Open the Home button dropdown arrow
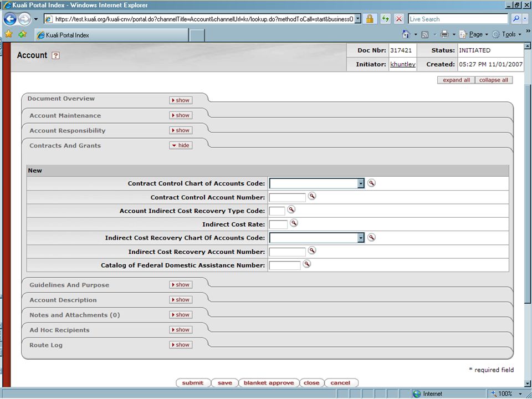This screenshot has height=399, width=532. (416, 34)
